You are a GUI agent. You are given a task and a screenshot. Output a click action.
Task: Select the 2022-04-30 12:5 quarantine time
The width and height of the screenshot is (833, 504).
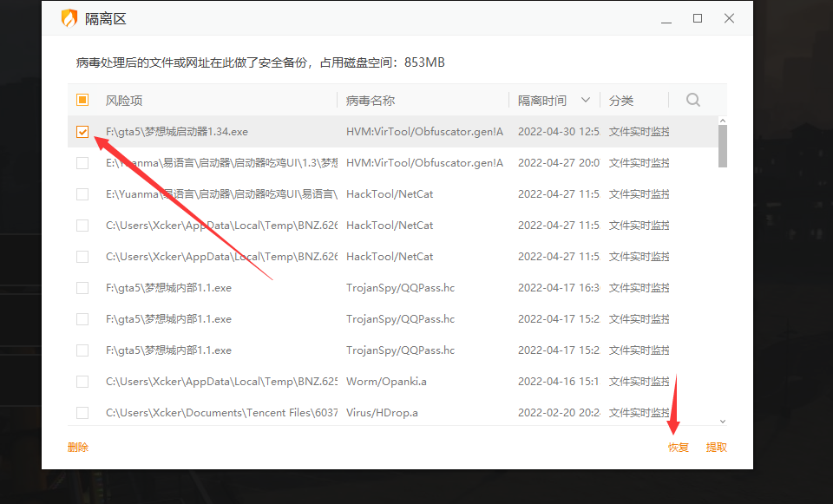click(559, 132)
